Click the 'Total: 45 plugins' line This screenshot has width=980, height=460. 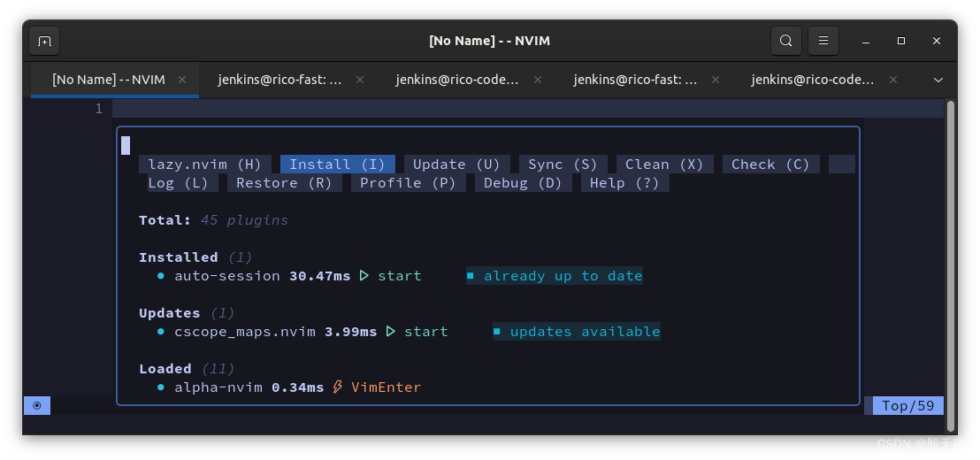click(x=214, y=220)
